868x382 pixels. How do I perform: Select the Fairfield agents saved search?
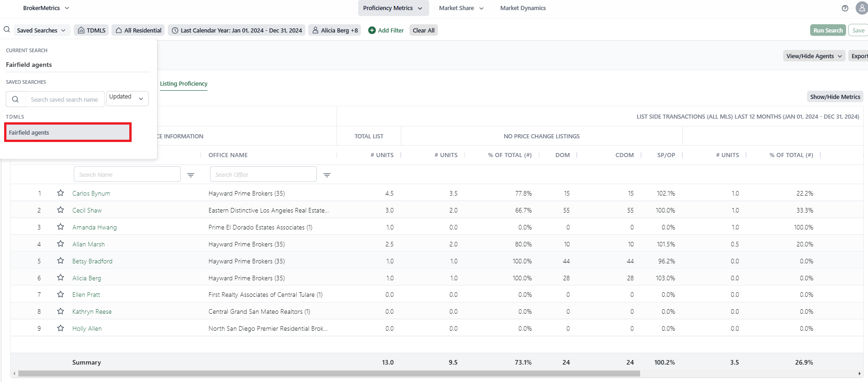[68, 132]
